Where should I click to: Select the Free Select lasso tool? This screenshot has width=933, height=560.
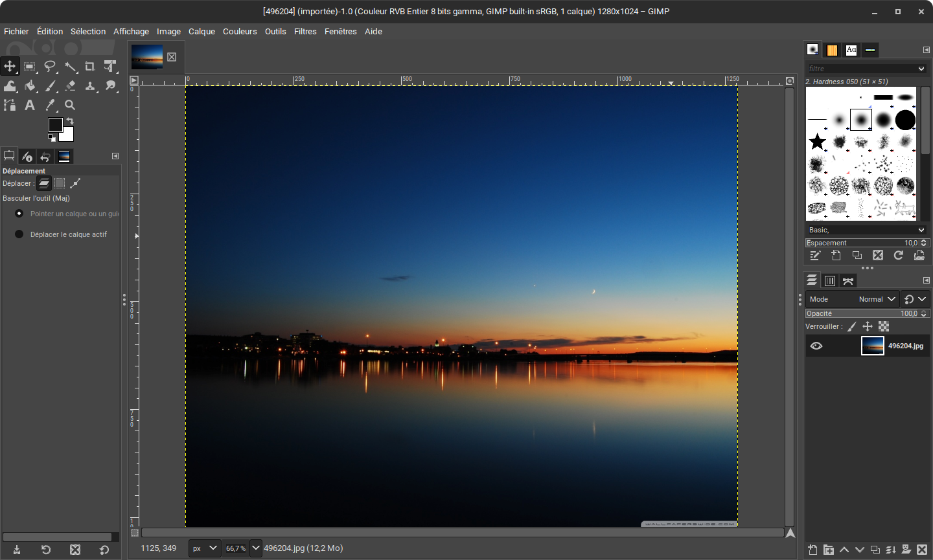pyautogui.click(x=50, y=66)
